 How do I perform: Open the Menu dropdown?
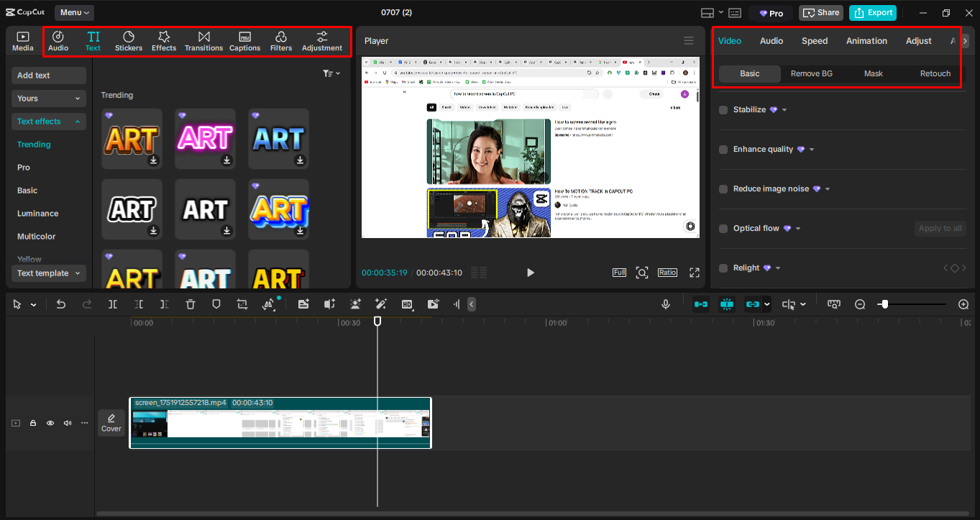point(74,12)
